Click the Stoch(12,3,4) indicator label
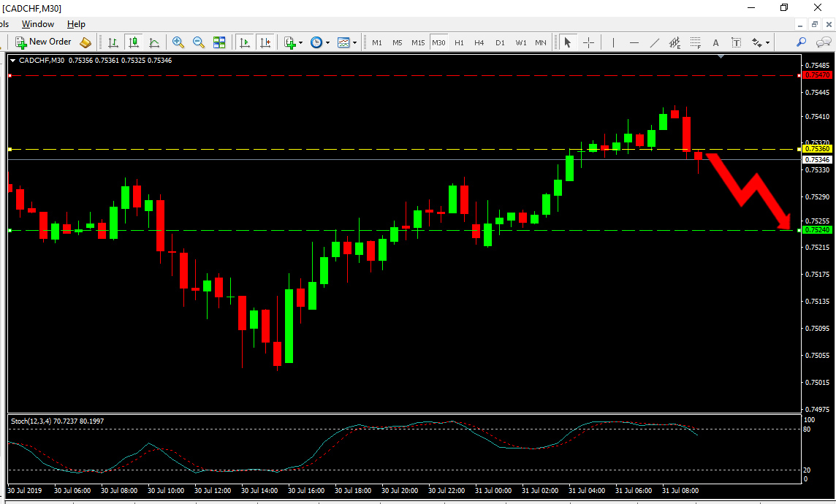The width and height of the screenshot is (836, 504). coord(58,421)
